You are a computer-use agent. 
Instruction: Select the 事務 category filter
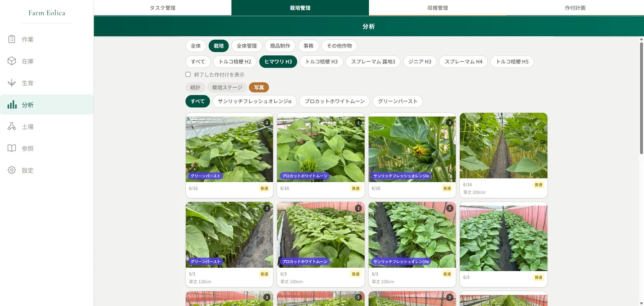tap(309, 46)
